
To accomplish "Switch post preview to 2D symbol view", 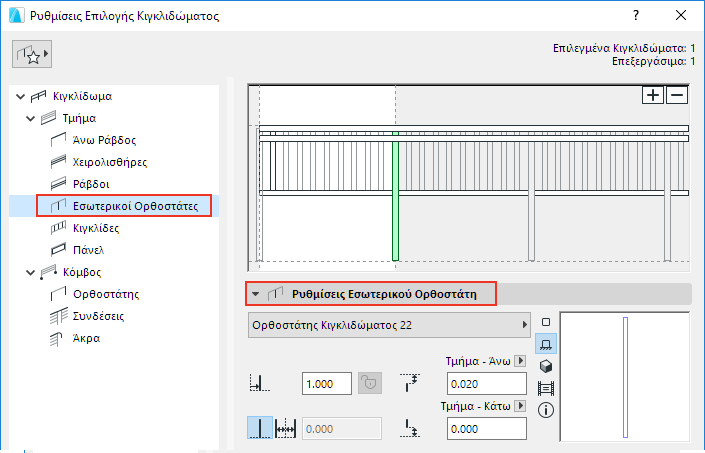I will click(546, 322).
